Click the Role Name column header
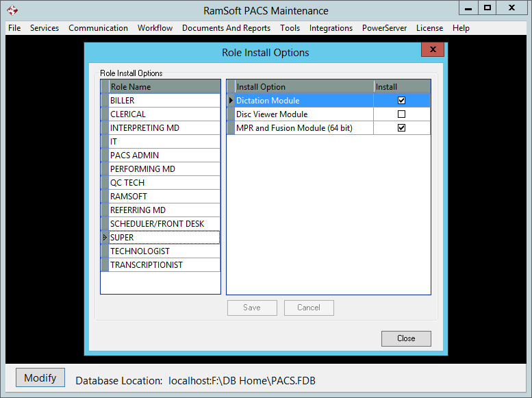This screenshot has height=398, width=532. (x=163, y=87)
